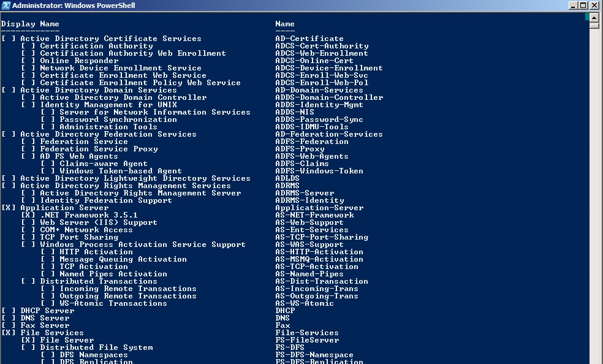Click 'Federation Service Proxy' text
This screenshot has width=603, height=364.
[x=99, y=149]
